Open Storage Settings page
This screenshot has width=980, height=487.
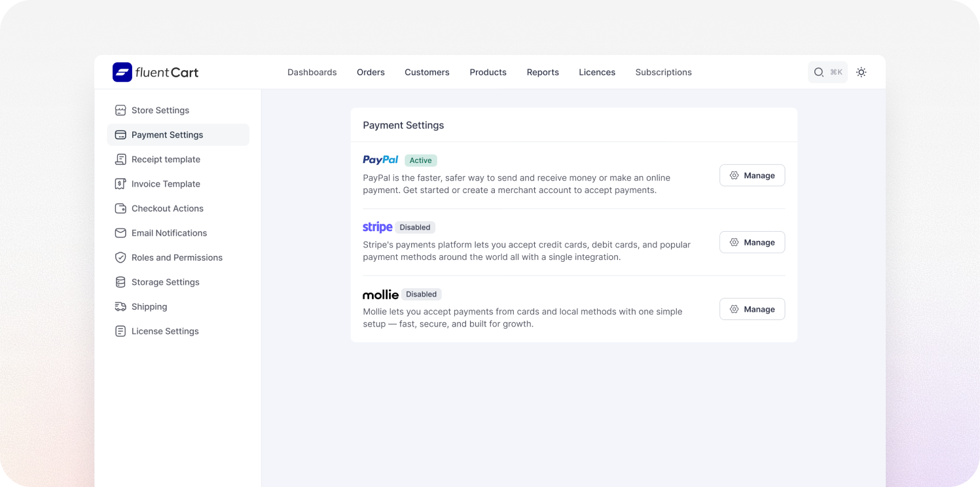[178, 282]
